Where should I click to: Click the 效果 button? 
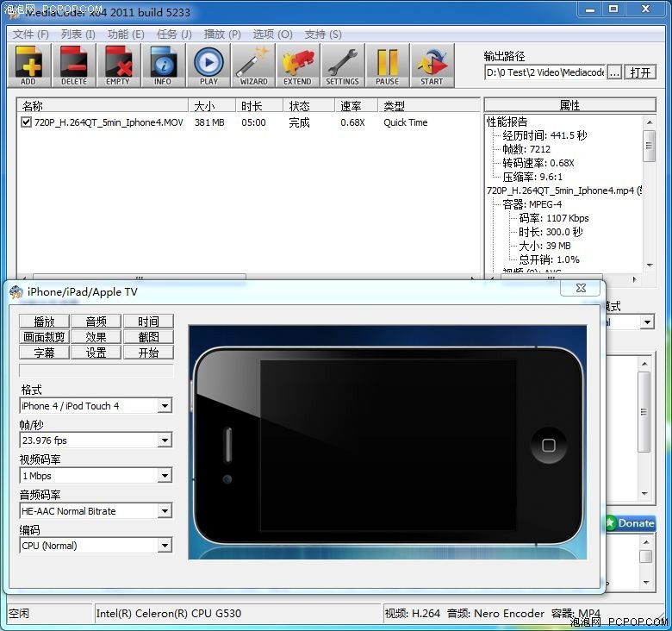pos(96,337)
